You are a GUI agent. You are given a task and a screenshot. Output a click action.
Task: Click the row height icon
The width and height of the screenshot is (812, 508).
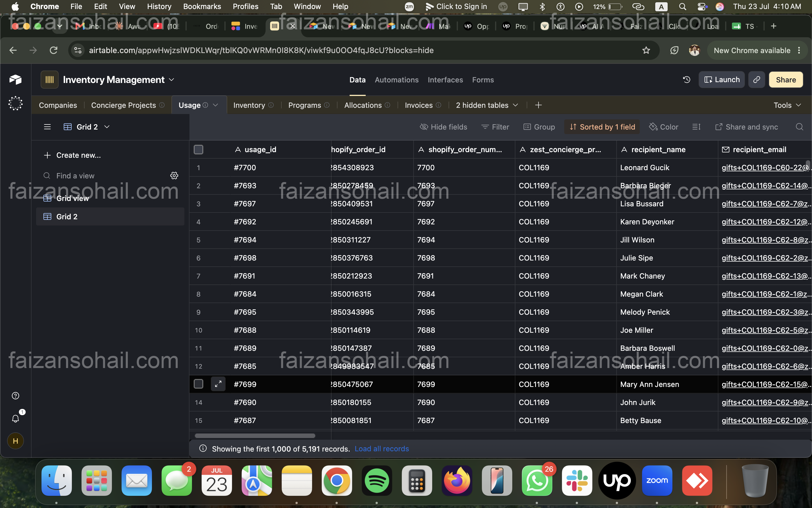coord(696,127)
